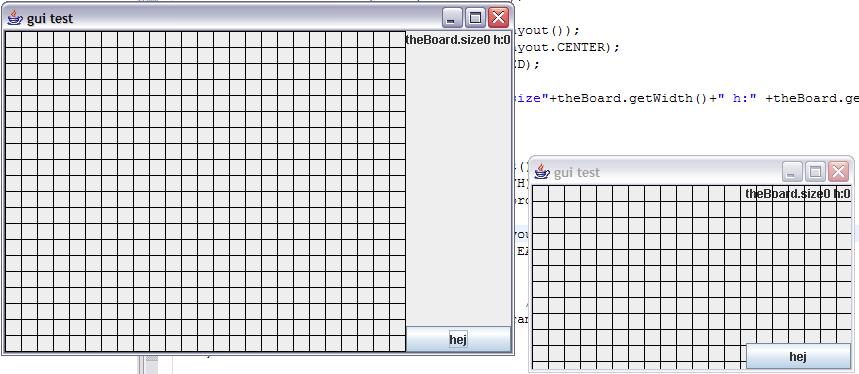Screen dimensions: 859x374
Task: Place the cursor in the code line containing CENTER
Action: (x=566, y=47)
